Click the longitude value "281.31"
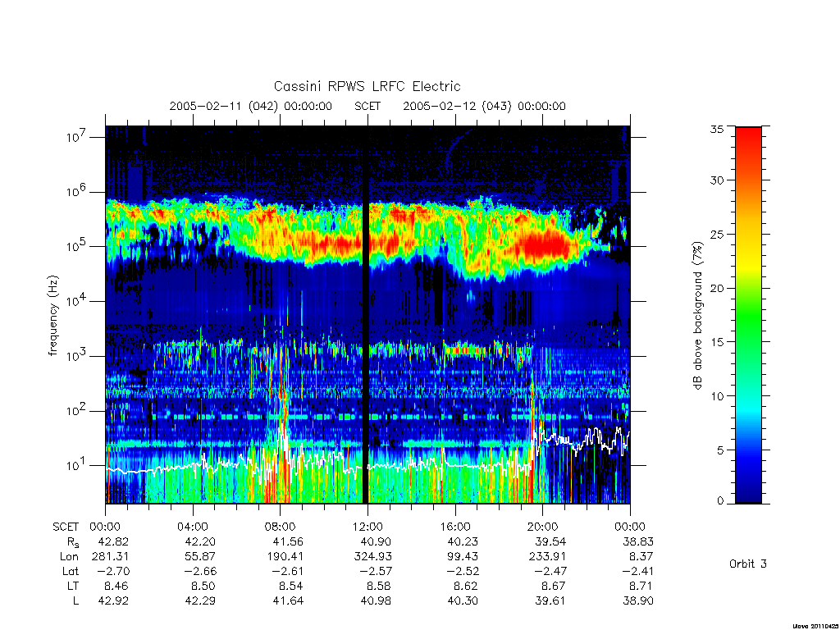 pyautogui.click(x=111, y=557)
